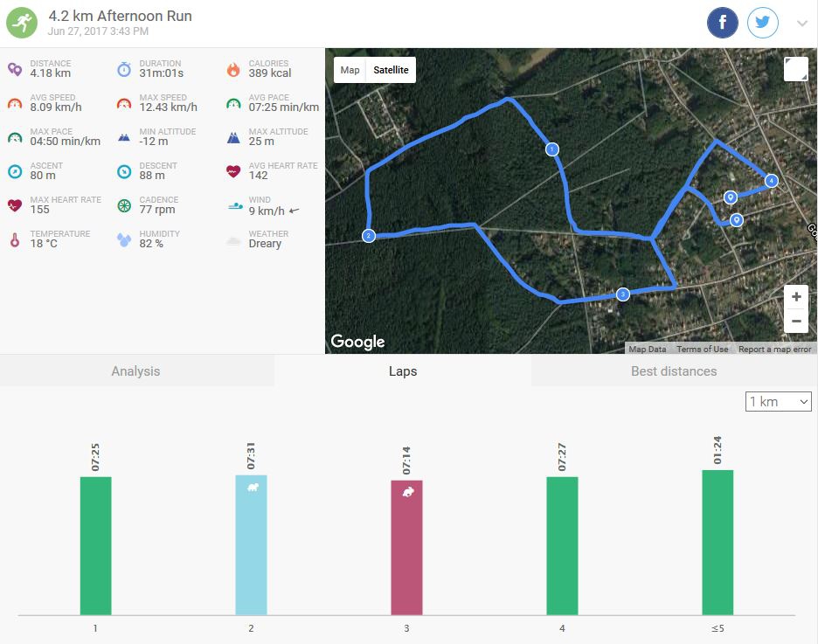The width and height of the screenshot is (818, 644).
Task: Zoom in on the map
Action: (795, 297)
